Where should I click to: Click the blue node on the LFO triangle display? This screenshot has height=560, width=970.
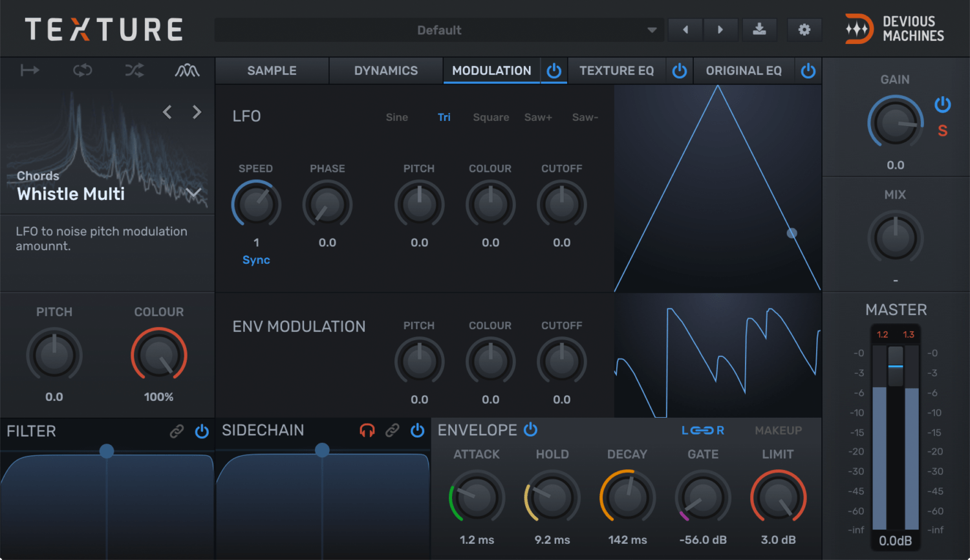[x=792, y=233]
